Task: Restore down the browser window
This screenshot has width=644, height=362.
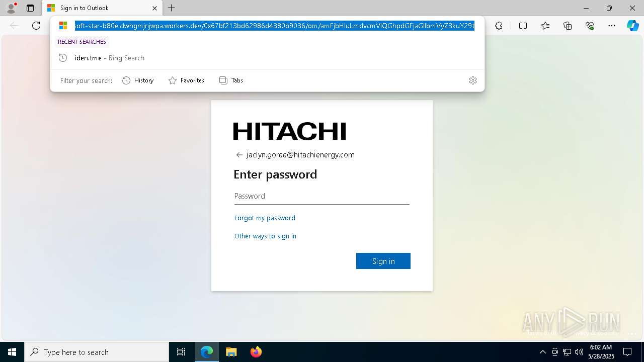Action: (x=609, y=8)
